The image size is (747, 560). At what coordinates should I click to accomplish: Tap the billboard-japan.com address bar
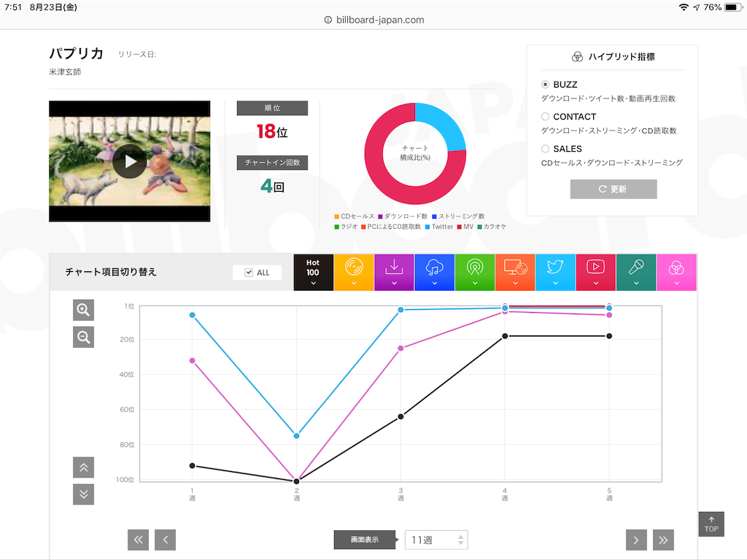[x=374, y=20]
